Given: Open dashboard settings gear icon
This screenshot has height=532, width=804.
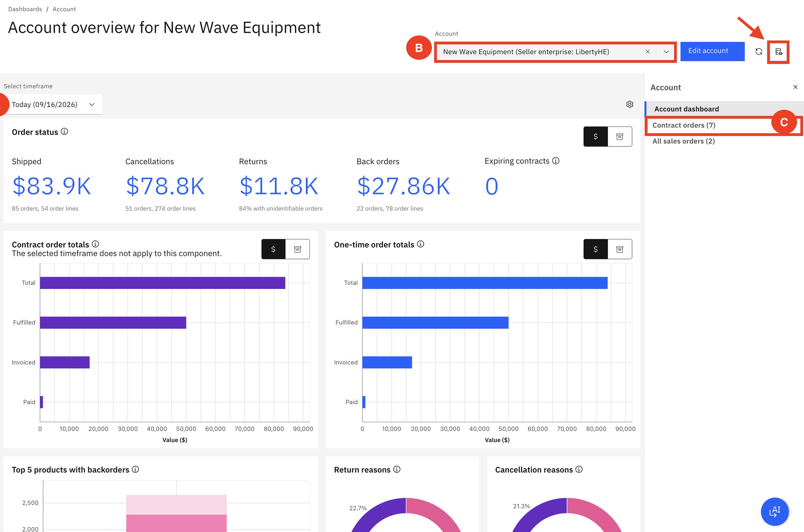Looking at the screenshot, I should (630, 104).
